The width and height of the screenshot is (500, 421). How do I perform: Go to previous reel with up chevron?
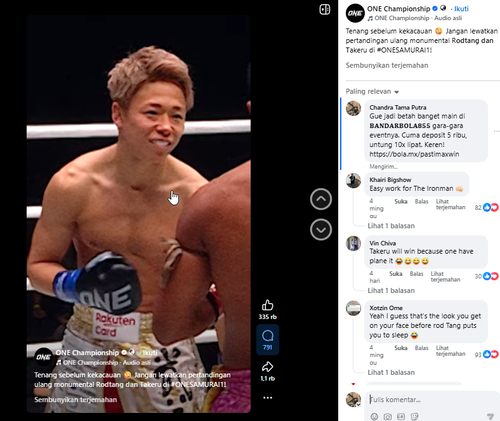[x=321, y=199]
